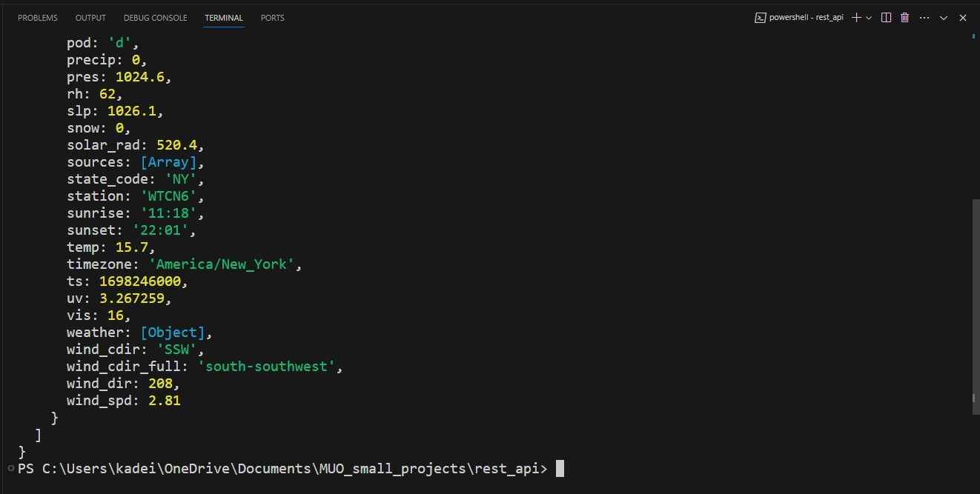Image resolution: width=980 pixels, height=494 pixels.
Task: Open a new terminal with the plus icon
Action: pyautogui.click(x=856, y=17)
